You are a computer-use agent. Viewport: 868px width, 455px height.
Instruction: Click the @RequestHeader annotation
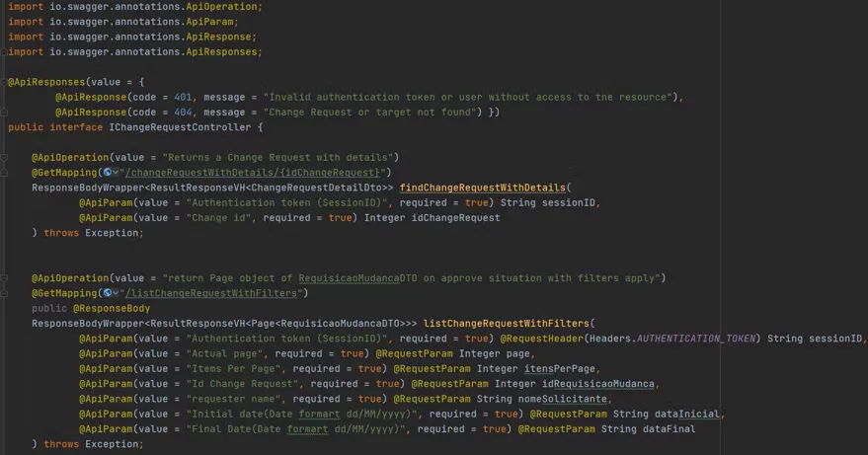(542, 339)
